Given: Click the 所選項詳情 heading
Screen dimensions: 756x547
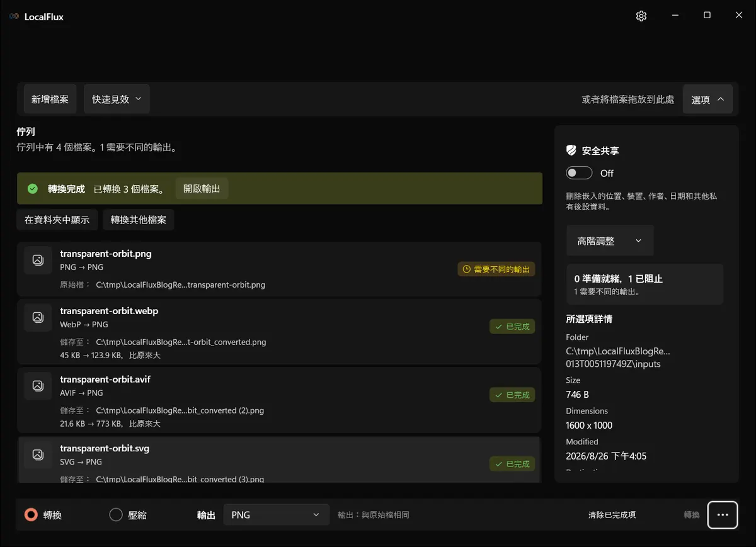Looking at the screenshot, I should (589, 319).
